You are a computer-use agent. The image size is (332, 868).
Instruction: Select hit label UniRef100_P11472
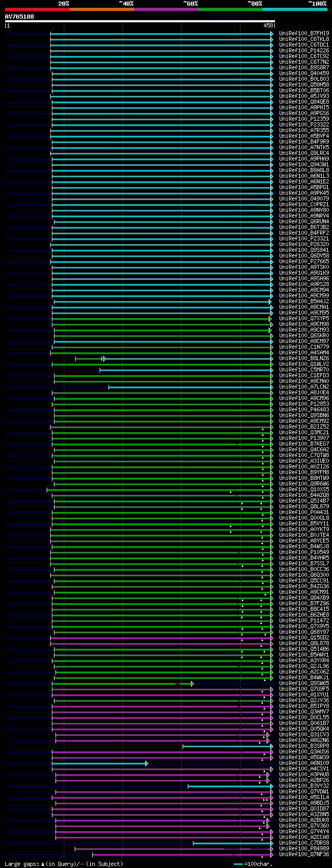pyautogui.click(x=304, y=620)
